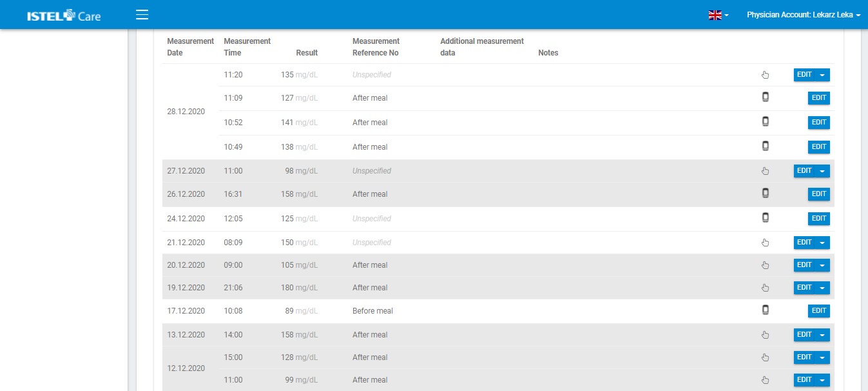Edit the 11:20 measurement of 135 mg/dL
The height and width of the screenshot is (391, 868).
point(804,75)
